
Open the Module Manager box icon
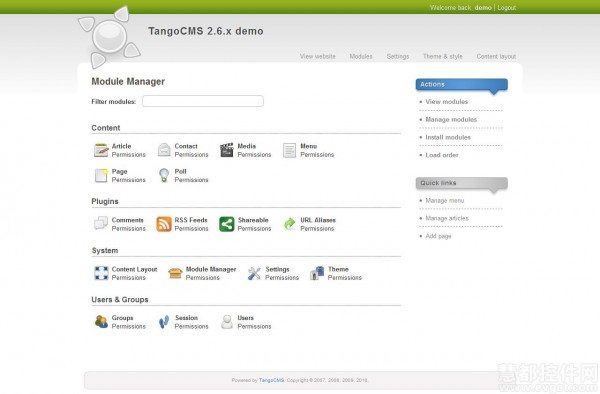[175, 273]
